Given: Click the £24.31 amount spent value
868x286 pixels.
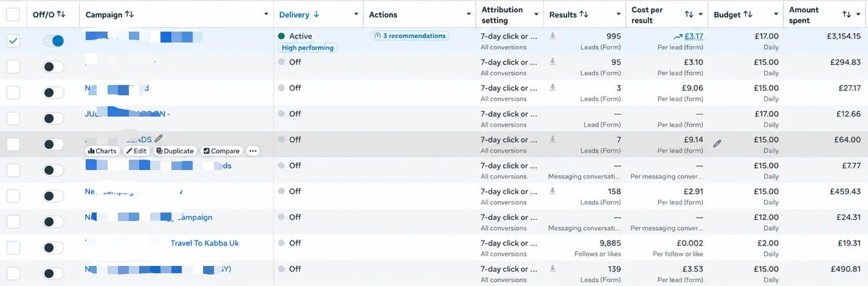Looking at the screenshot, I should [847, 217].
